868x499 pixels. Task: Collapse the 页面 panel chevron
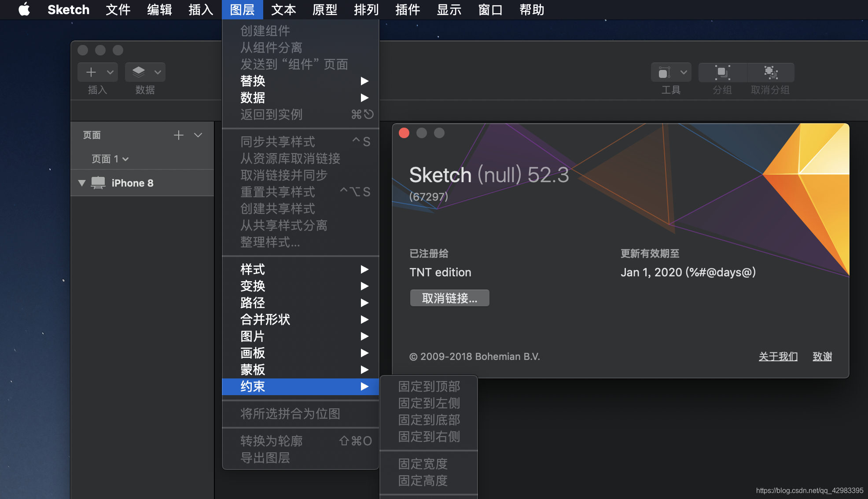(198, 135)
